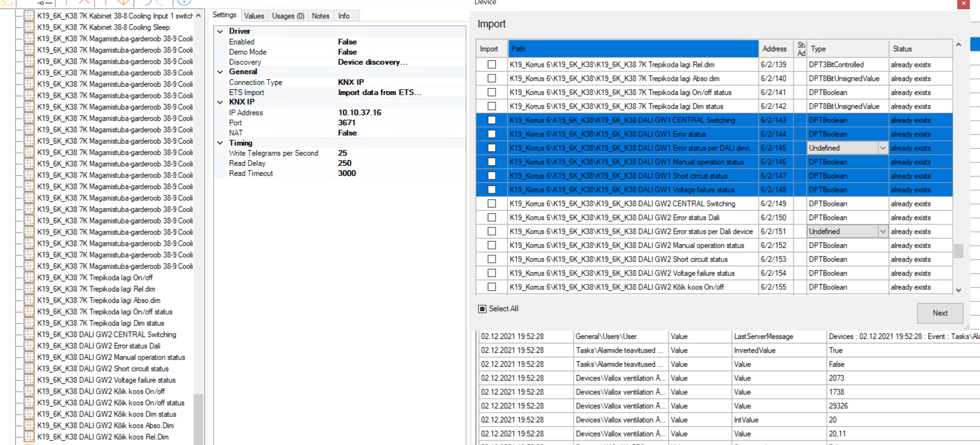
Task: Collapse the Timing settings section
Action: point(220,143)
